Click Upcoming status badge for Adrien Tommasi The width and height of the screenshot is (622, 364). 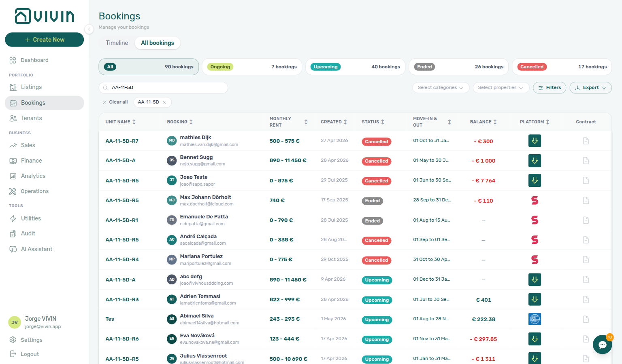[377, 300]
